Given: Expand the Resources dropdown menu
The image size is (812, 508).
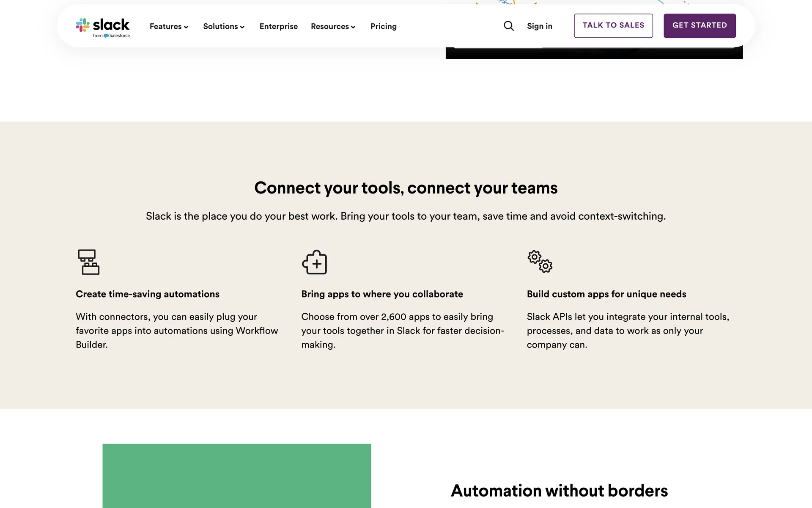Looking at the screenshot, I should (333, 26).
